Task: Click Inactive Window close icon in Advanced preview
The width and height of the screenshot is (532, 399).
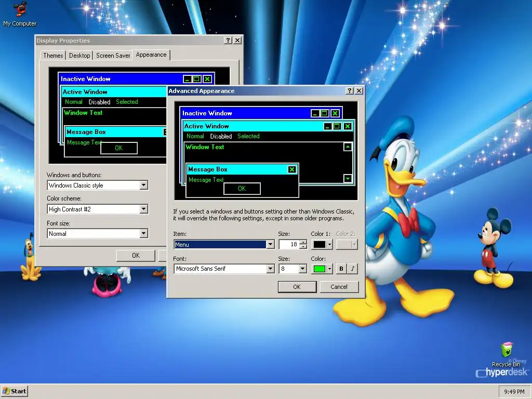Action: click(335, 113)
